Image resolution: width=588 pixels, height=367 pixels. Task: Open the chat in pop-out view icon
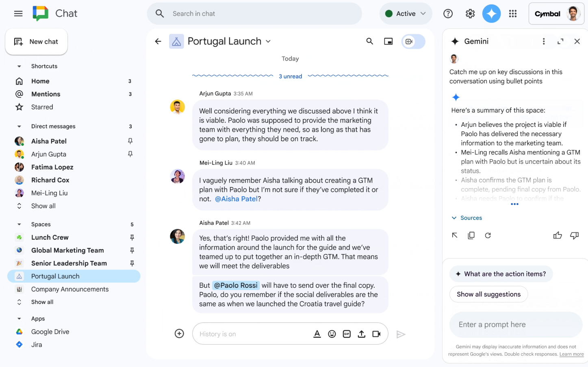point(388,41)
